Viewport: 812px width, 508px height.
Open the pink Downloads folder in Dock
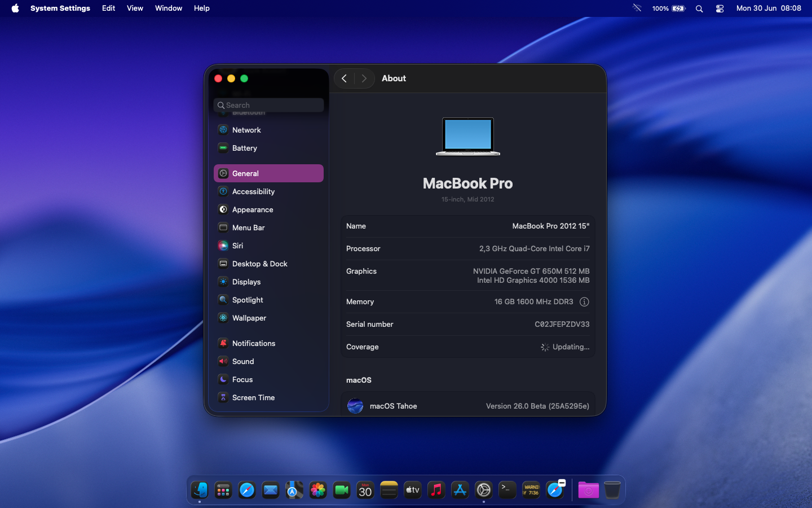pyautogui.click(x=588, y=490)
